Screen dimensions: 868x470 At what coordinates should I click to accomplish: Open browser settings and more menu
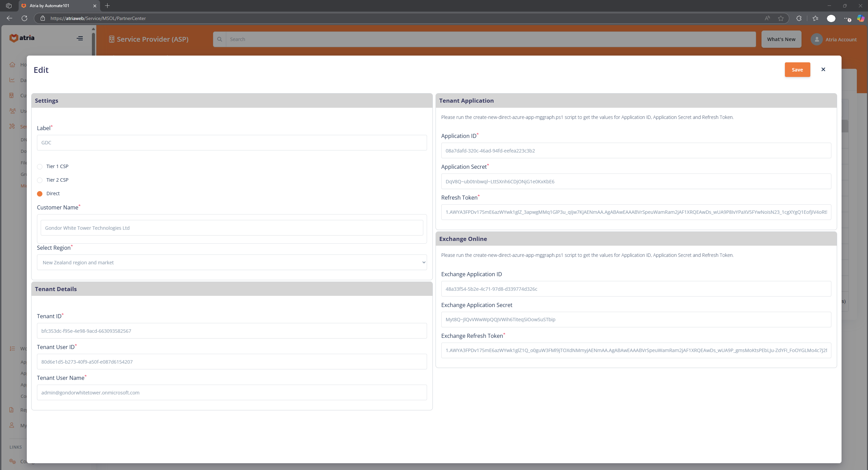click(847, 18)
